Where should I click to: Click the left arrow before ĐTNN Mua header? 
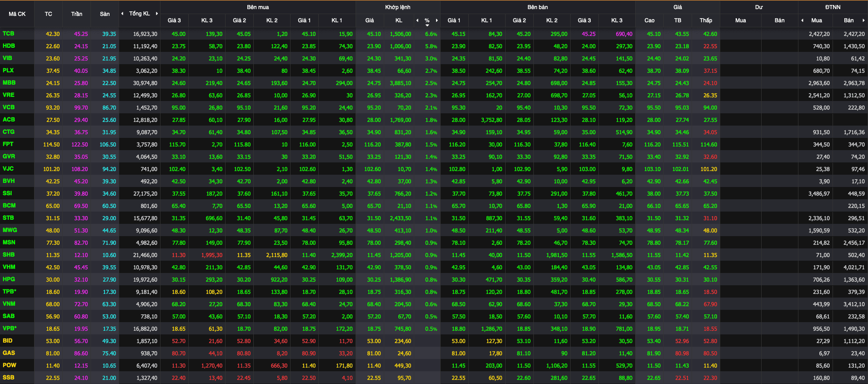(x=803, y=20)
